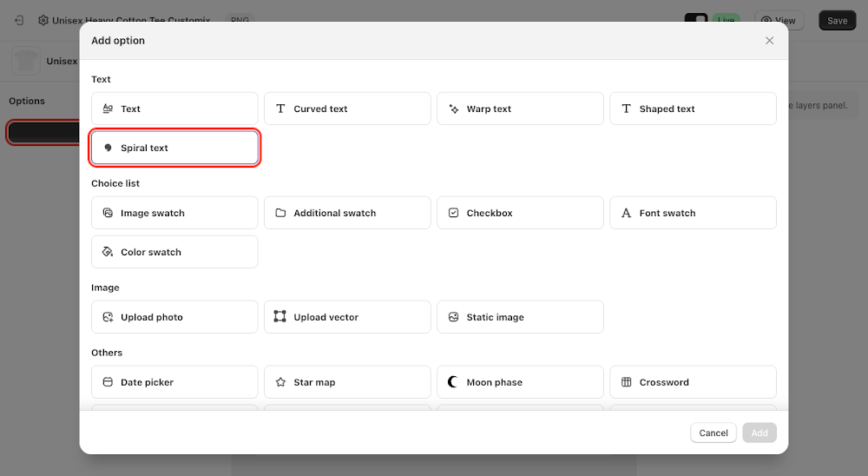This screenshot has width=868, height=476.
Task: Click the Text icon with underlined Aa
Action: tap(108, 109)
